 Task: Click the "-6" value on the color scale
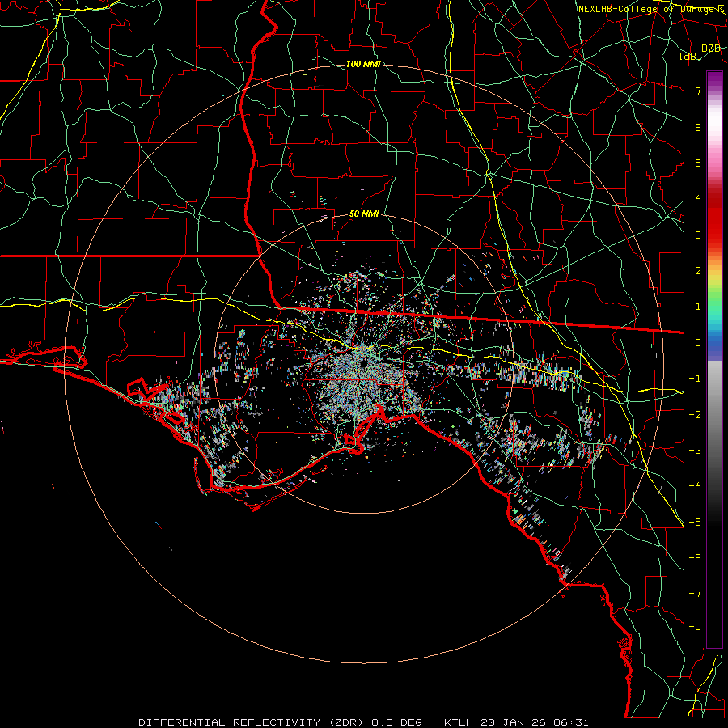point(695,558)
